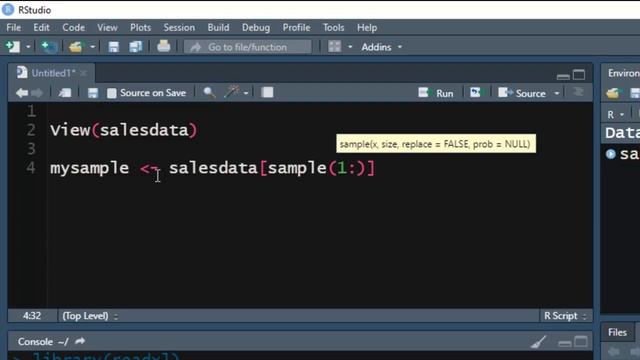This screenshot has height=360, width=640.
Task: Open the Edit menu
Action: coord(41,27)
